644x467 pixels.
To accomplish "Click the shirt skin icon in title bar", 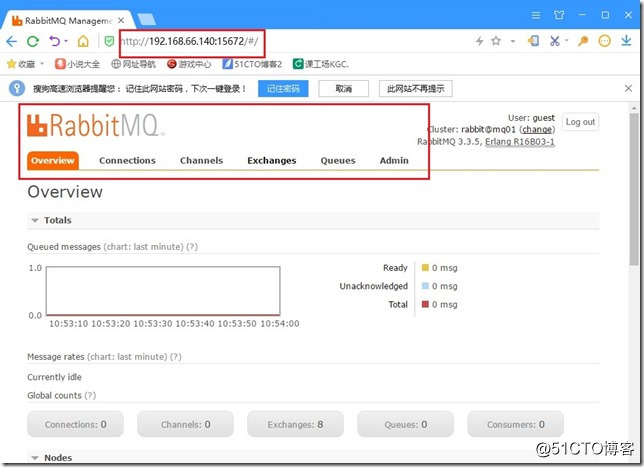I will [559, 15].
